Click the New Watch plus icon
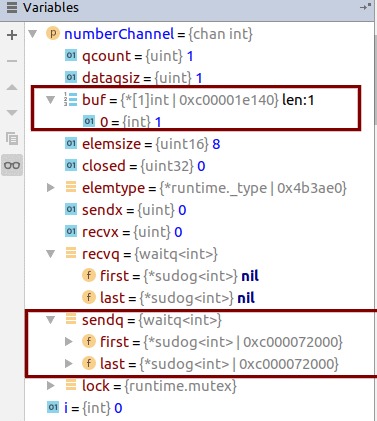This screenshot has height=421, width=377. [12, 35]
